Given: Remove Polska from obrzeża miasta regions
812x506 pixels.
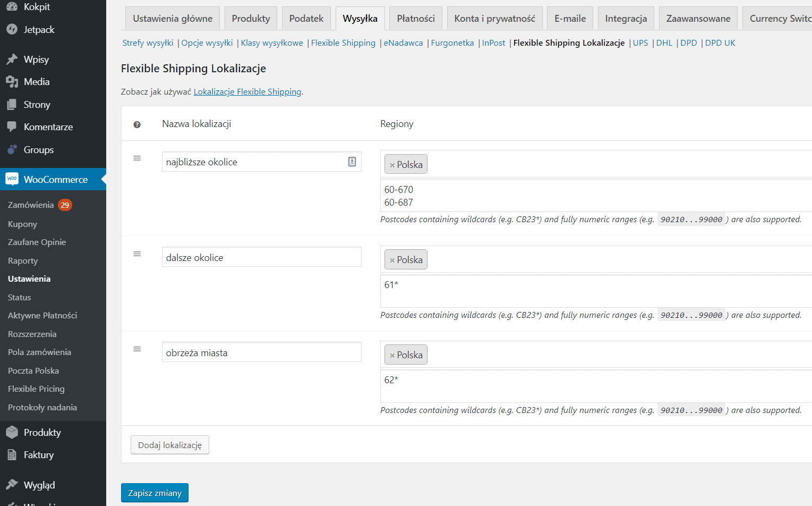Looking at the screenshot, I should coord(392,356).
